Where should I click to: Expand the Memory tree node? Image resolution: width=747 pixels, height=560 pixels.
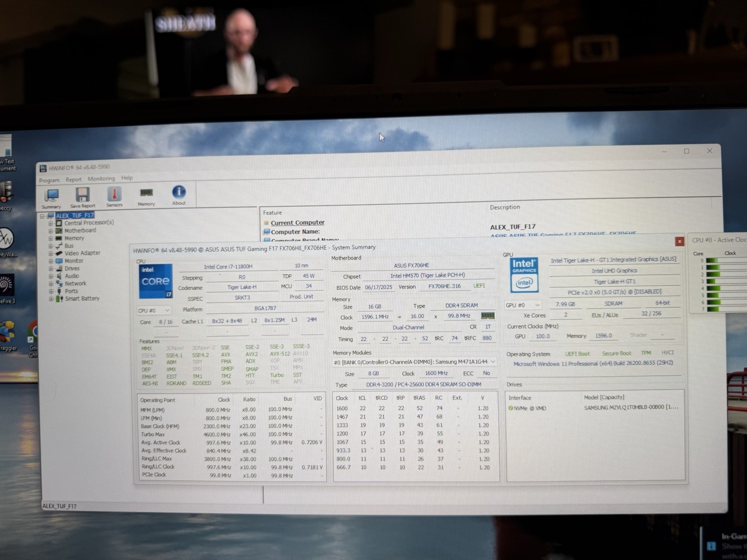point(50,238)
